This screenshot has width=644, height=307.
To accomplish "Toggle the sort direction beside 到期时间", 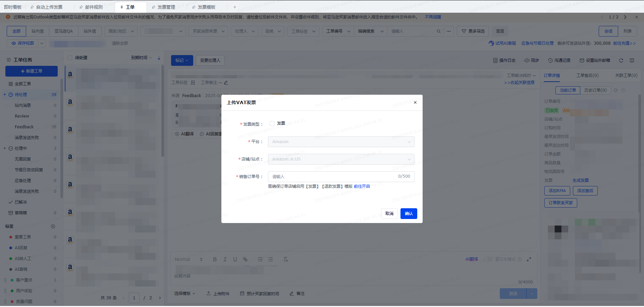I will point(159,58).
